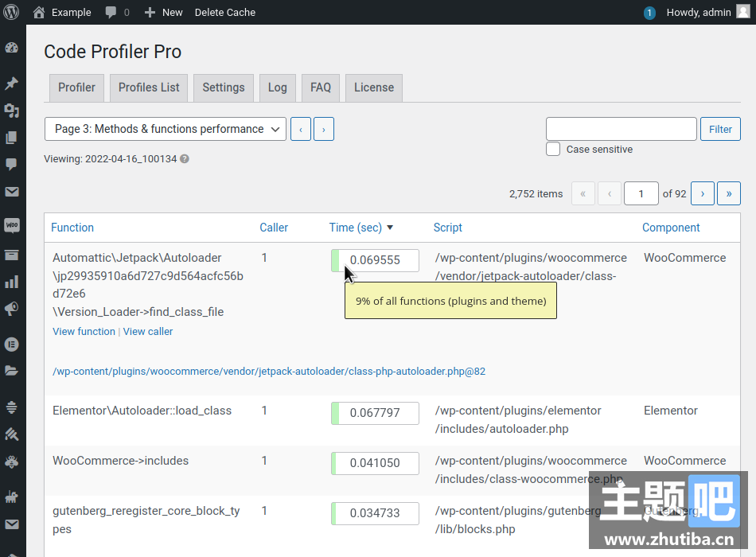Open the FAQ tab
This screenshot has height=557, width=756.
[x=321, y=88]
